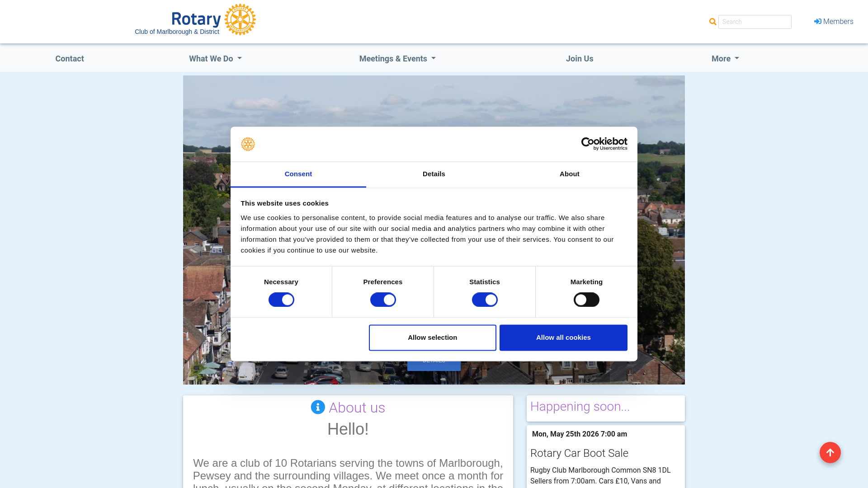Screen dimensions: 868x488
Task: Click the Members login link
Action: click(x=834, y=22)
